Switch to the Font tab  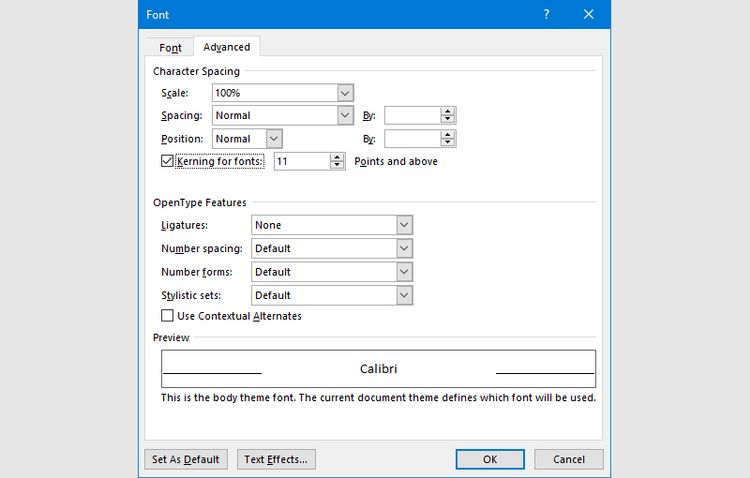170,47
